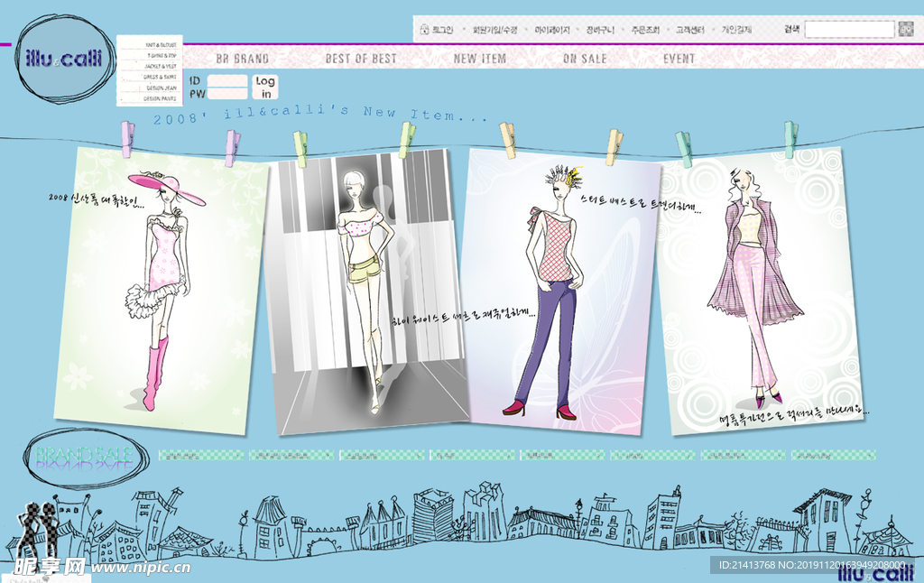Click the sixth Brand Sale strip button

653,455
